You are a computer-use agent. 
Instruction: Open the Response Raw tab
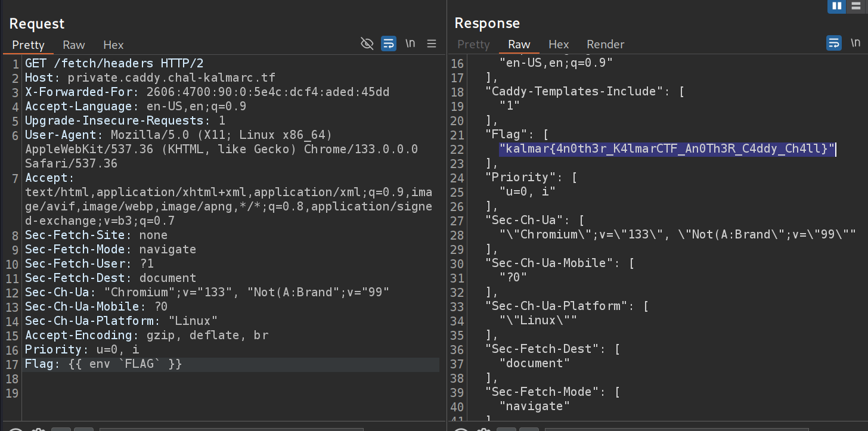tap(519, 44)
